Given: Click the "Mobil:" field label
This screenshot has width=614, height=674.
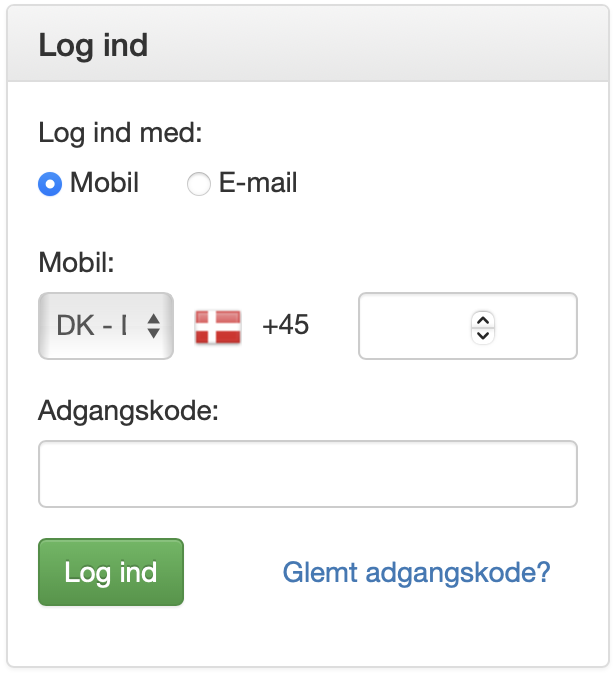Looking at the screenshot, I should pyautogui.click(x=77, y=264).
